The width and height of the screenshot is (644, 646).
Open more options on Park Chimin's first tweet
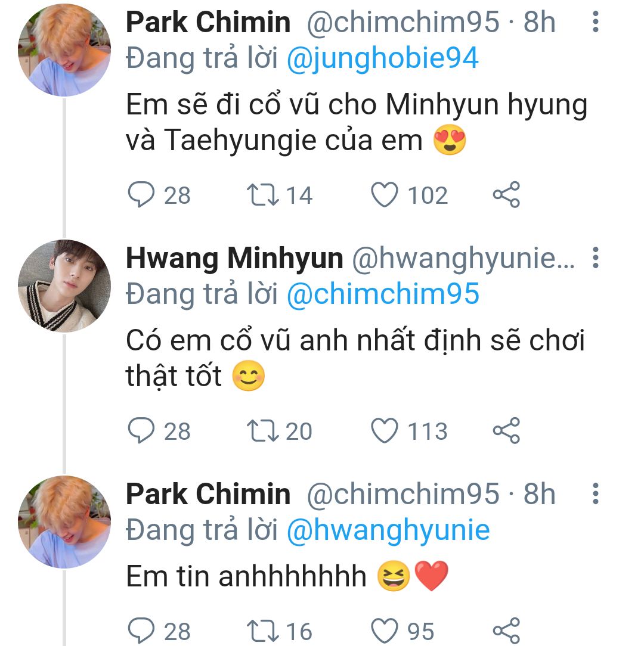click(595, 23)
